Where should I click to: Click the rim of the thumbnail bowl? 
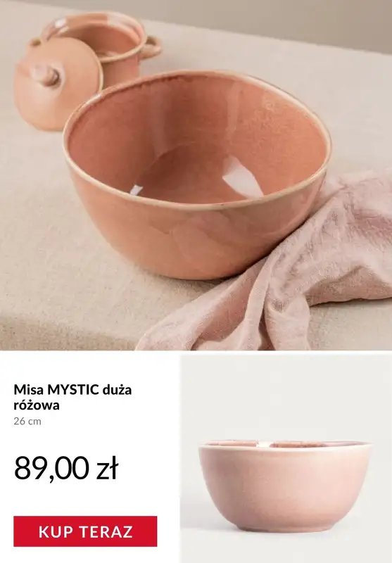point(285,445)
